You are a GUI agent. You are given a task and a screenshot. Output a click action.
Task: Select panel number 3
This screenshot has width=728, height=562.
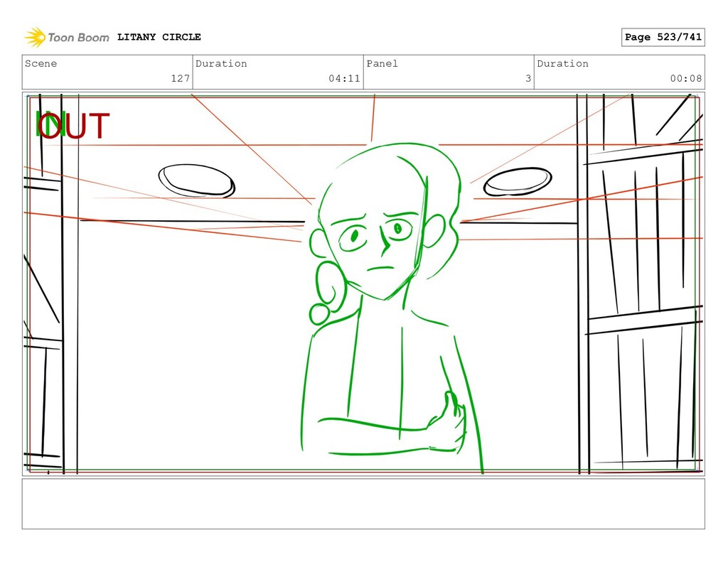pos(528,78)
